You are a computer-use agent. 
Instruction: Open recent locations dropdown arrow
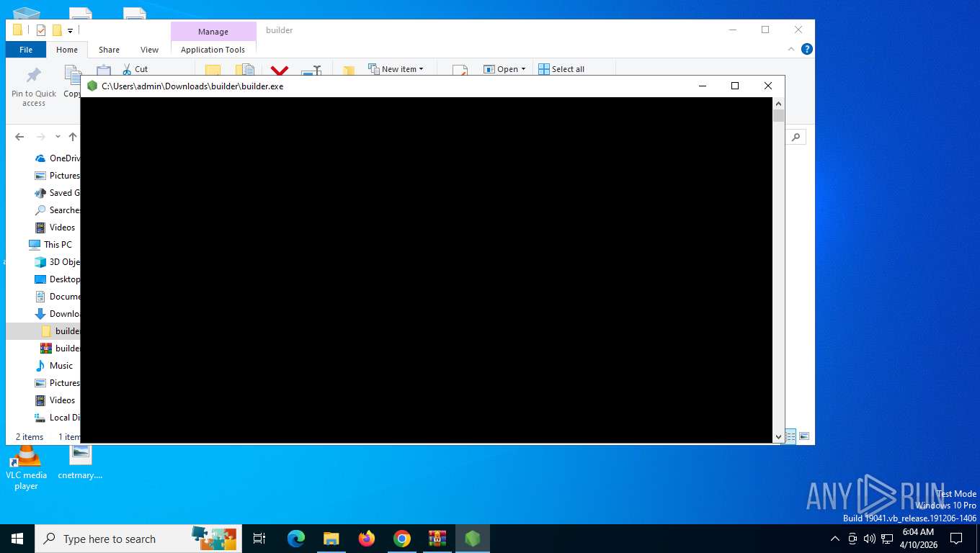(x=58, y=137)
